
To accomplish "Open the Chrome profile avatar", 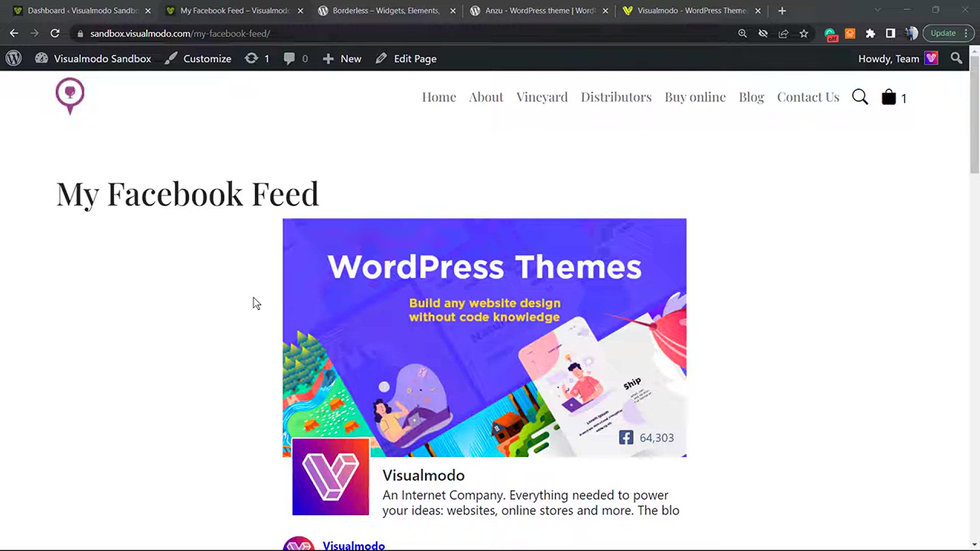I will pos(911,33).
